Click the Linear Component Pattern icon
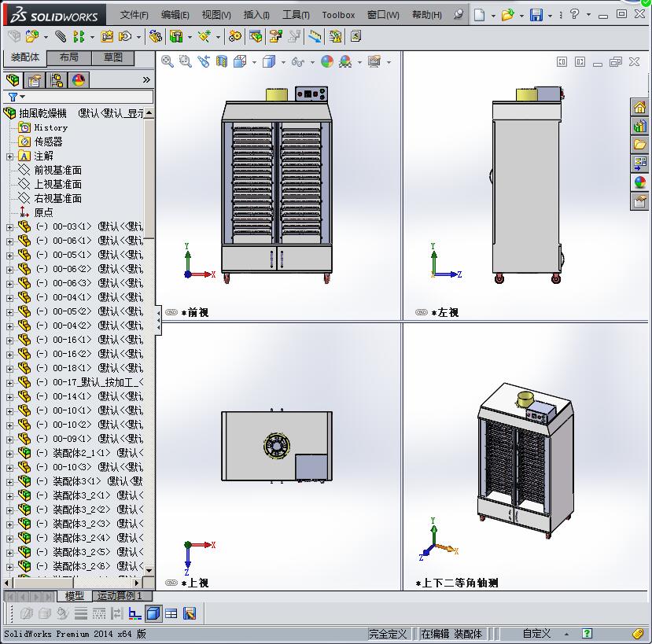The width and height of the screenshot is (652, 644). tap(79, 37)
